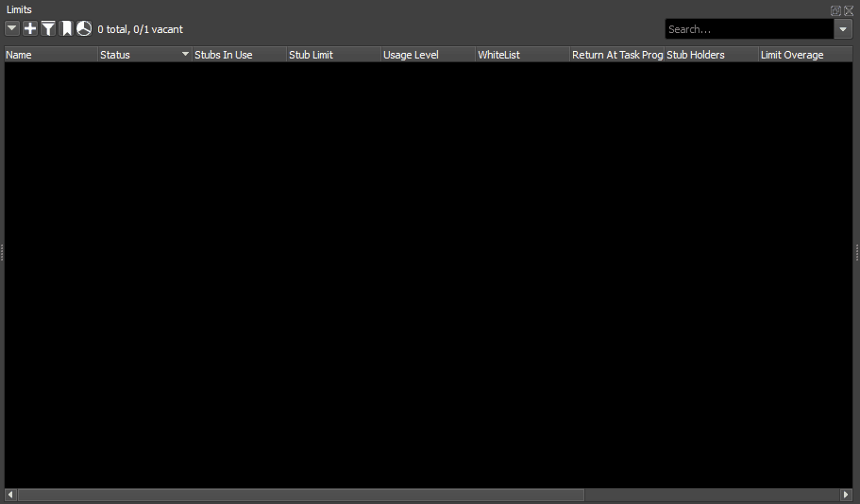This screenshot has height=504, width=860.
Task: Open the pie chart graph icon
Action: click(x=84, y=28)
